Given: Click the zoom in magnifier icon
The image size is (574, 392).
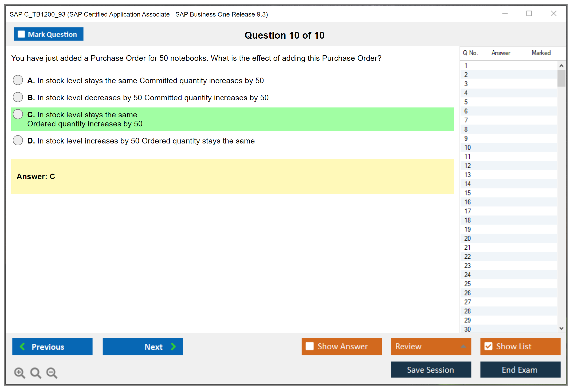Looking at the screenshot, I should 19,373.
